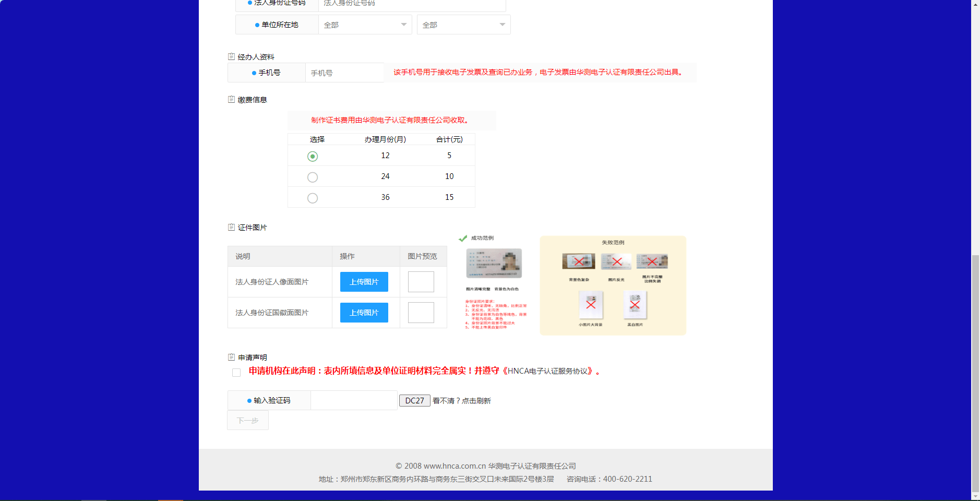
Task: Click 看不清？点击刷新 to refresh captcha
Action: point(462,401)
